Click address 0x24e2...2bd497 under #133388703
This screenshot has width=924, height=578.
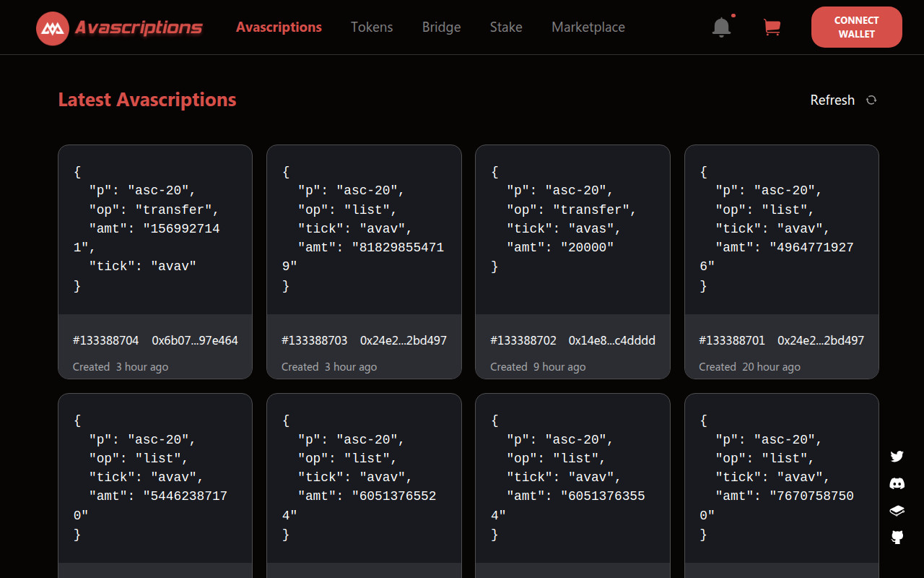tap(404, 340)
